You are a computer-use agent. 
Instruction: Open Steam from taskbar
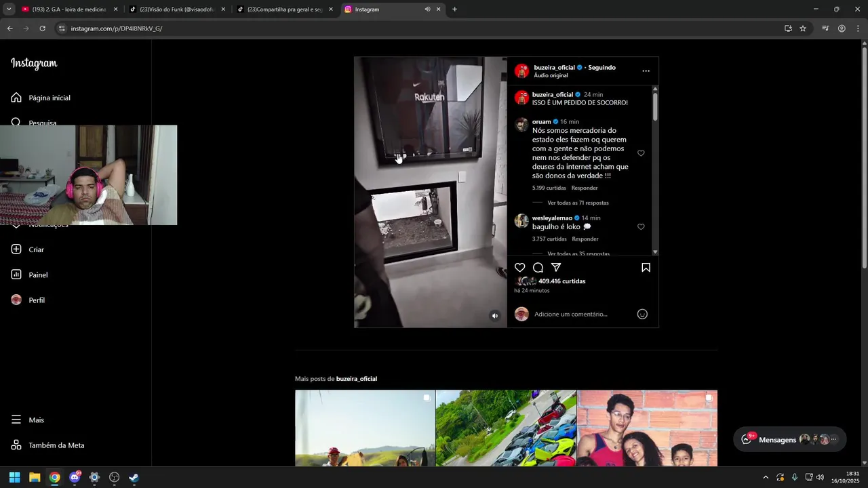click(134, 477)
